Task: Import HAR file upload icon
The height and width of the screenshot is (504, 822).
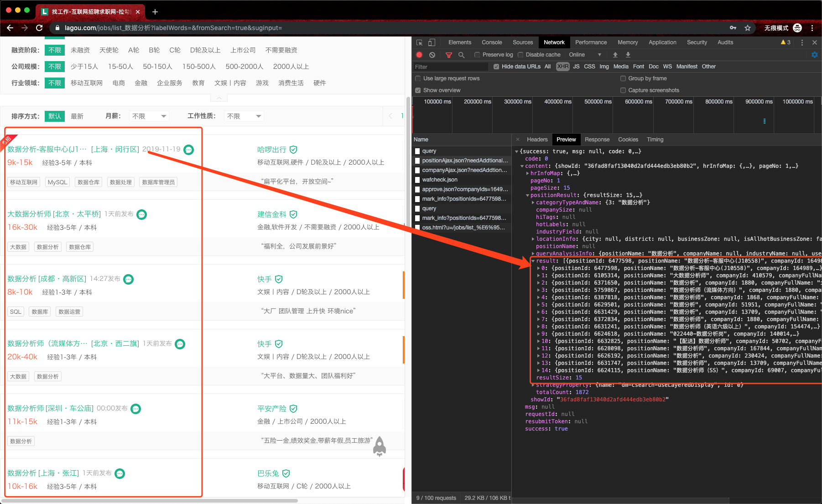Action: click(615, 55)
